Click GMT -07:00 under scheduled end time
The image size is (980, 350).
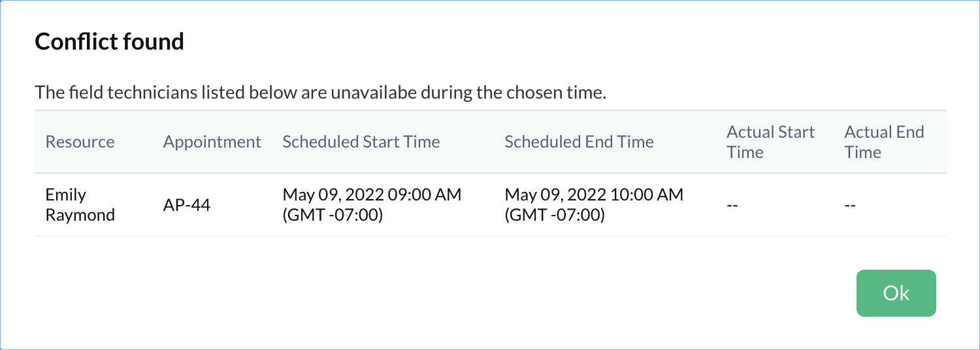click(555, 215)
